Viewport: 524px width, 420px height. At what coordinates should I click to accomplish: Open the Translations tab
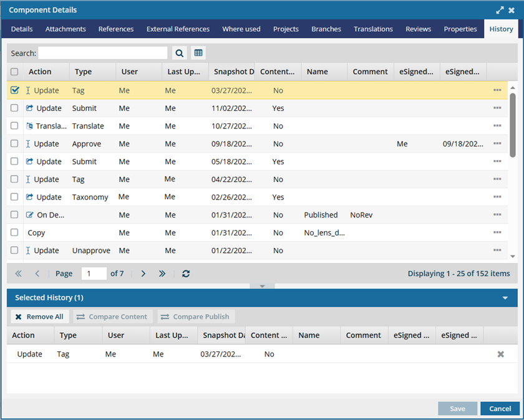[373, 29]
